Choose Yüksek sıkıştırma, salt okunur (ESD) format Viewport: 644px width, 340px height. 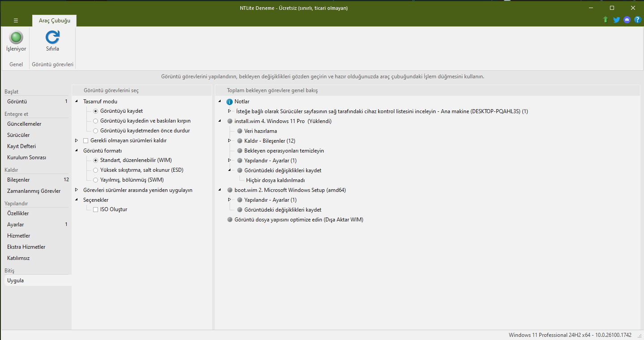(x=96, y=170)
